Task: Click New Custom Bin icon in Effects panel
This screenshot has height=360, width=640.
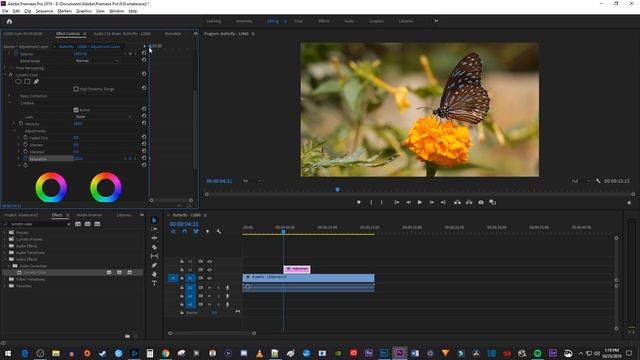Action: point(127,336)
